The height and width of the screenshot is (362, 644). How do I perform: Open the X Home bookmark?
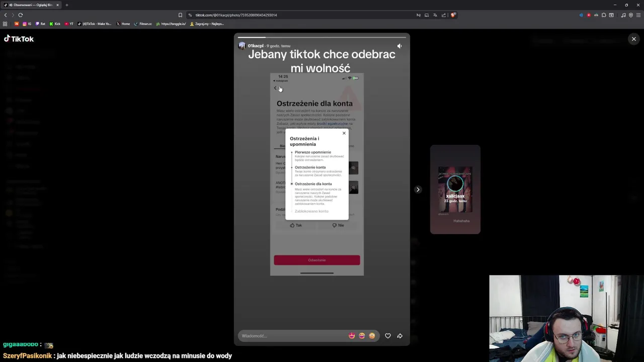pos(123,24)
